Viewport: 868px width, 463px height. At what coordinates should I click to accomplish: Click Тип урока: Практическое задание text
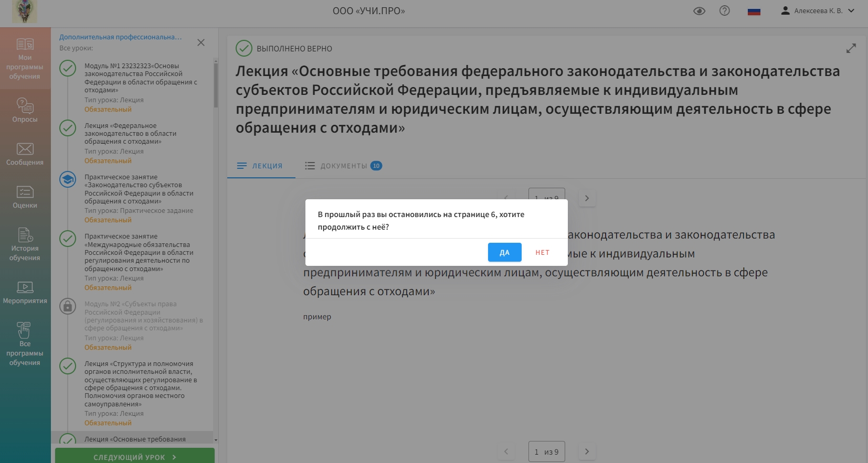[x=139, y=211]
